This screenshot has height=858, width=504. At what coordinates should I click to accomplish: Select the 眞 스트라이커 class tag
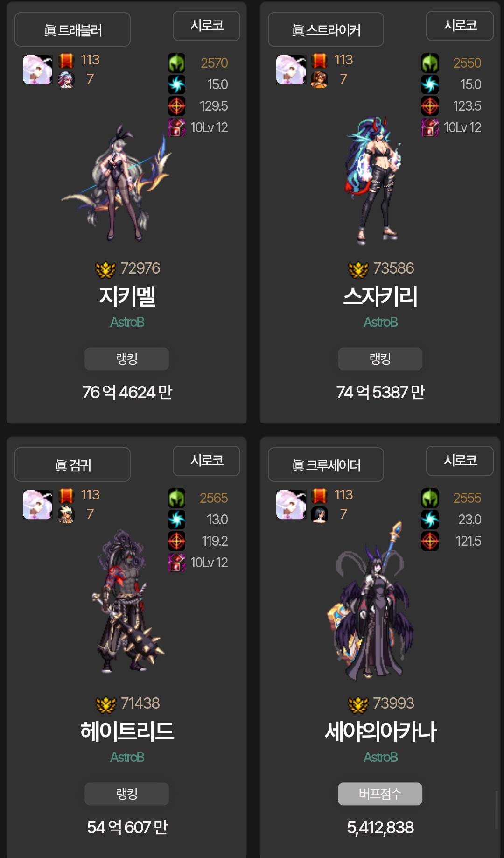(x=326, y=29)
